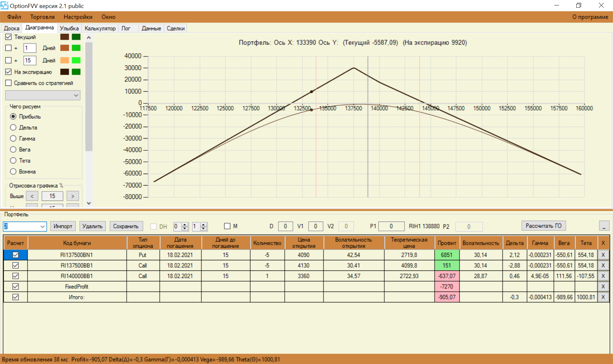Expand the portfolio number combo box
The image size is (613, 364).
coord(42,226)
